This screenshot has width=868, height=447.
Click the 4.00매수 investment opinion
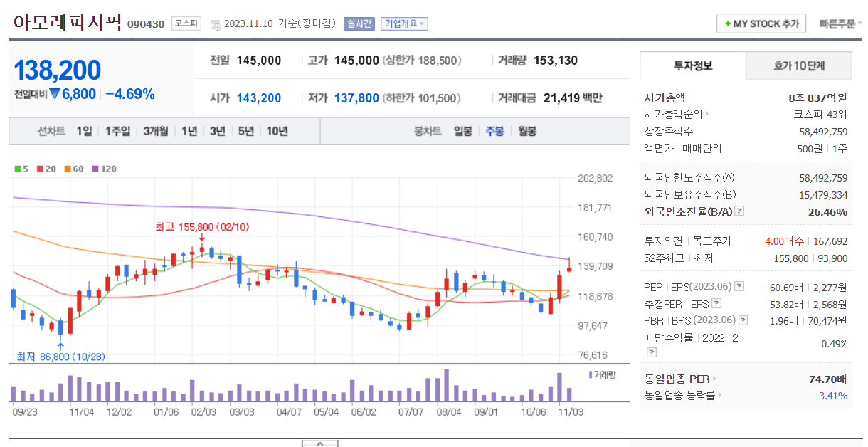(784, 241)
